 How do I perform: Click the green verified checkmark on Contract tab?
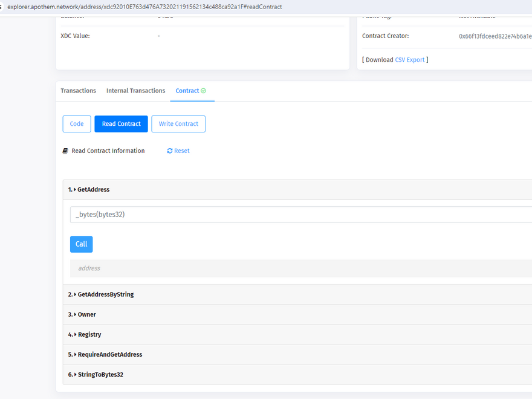point(204,91)
